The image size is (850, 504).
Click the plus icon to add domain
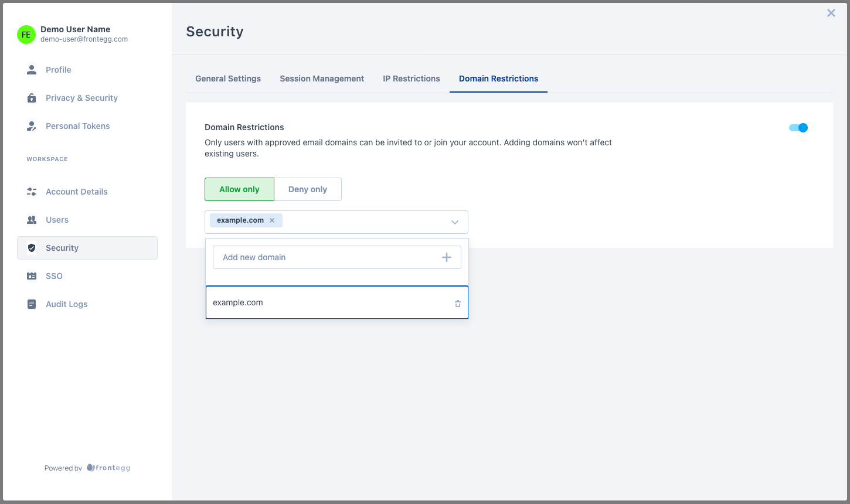[x=447, y=257]
